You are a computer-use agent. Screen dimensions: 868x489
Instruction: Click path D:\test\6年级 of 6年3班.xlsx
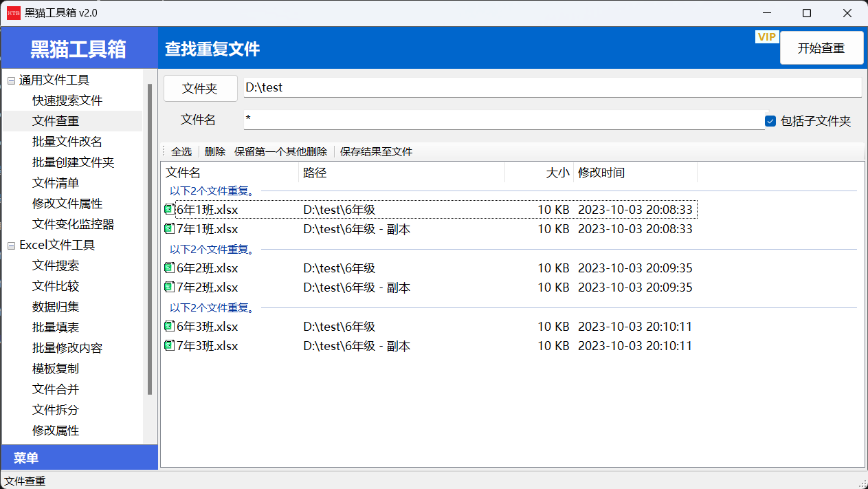(x=339, y=327)
